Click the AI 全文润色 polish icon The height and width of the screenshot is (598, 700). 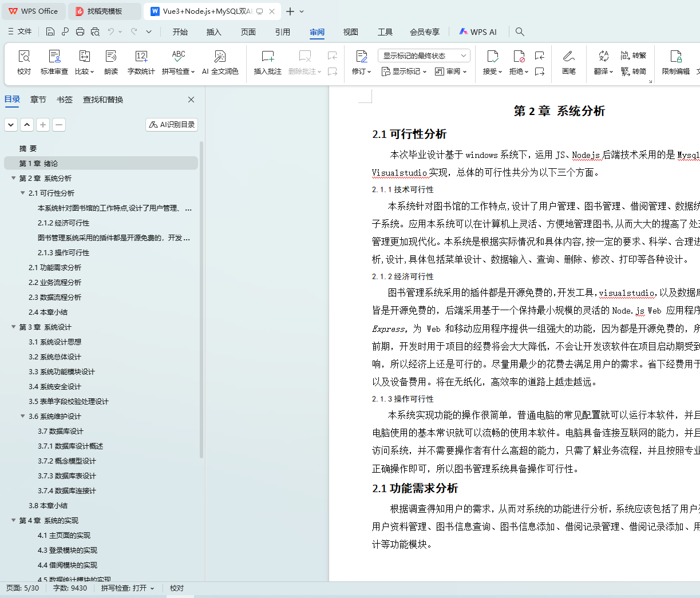[220, 62]
